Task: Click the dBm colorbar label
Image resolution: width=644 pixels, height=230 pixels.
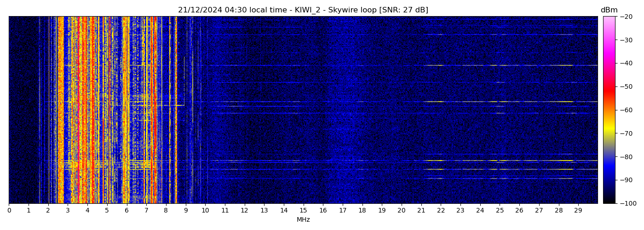Action: tap(609, 10)
